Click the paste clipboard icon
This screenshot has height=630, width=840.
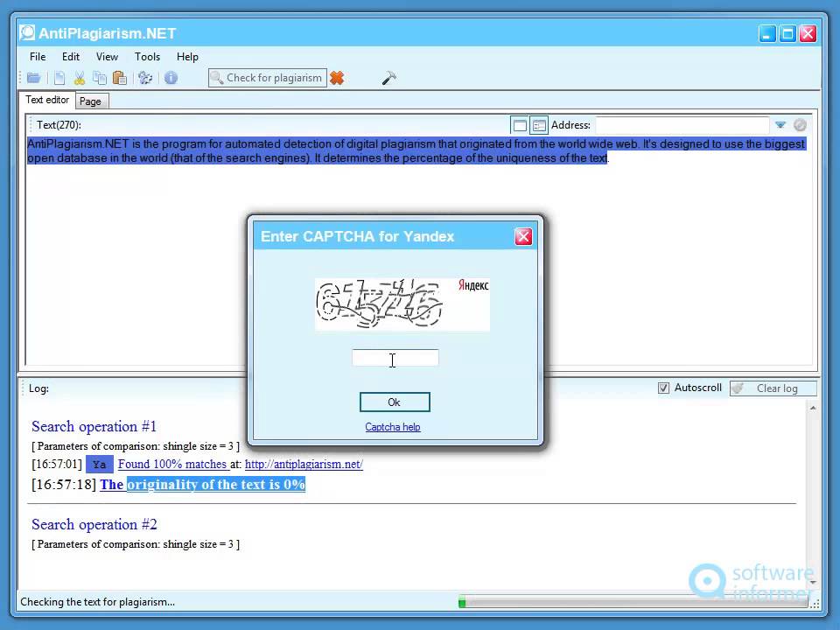120,78
